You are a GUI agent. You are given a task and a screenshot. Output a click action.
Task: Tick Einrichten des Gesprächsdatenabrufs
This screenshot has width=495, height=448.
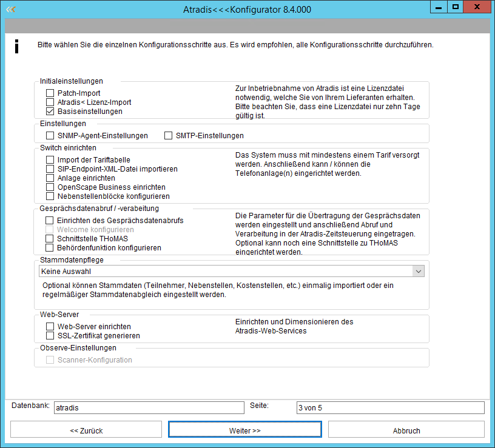tap(49, 221)
